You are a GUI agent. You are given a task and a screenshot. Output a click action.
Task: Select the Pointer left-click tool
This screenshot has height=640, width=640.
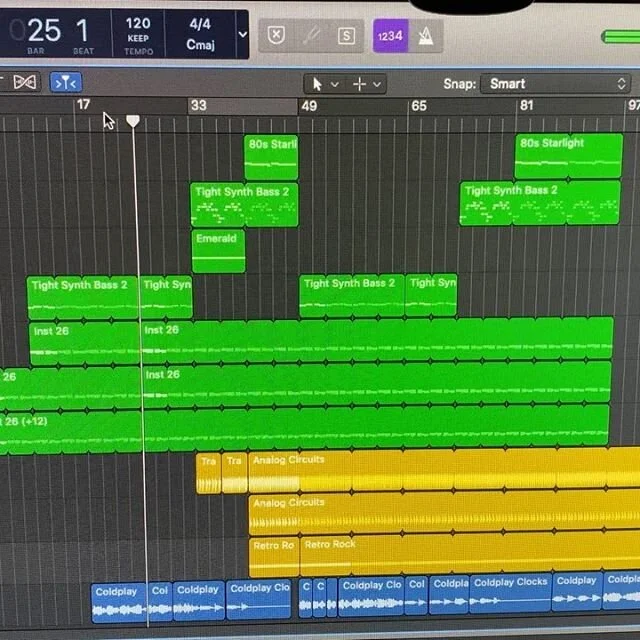point(317,84)
